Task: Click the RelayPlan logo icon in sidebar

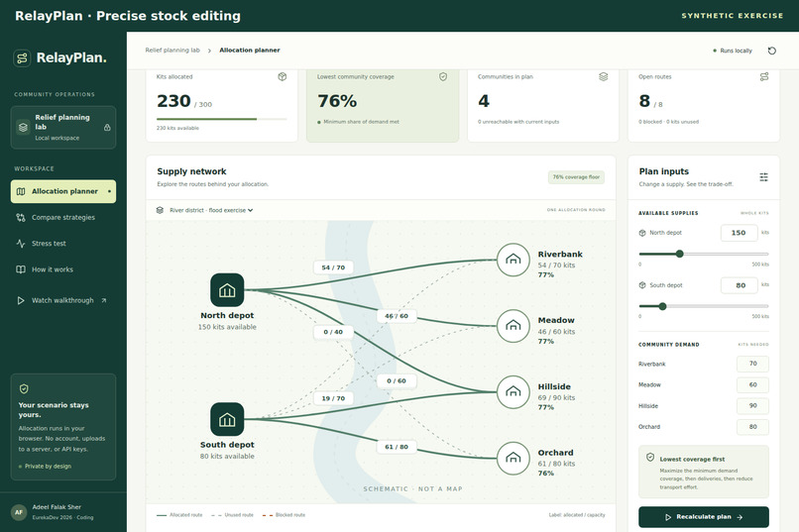Action: 22,58
